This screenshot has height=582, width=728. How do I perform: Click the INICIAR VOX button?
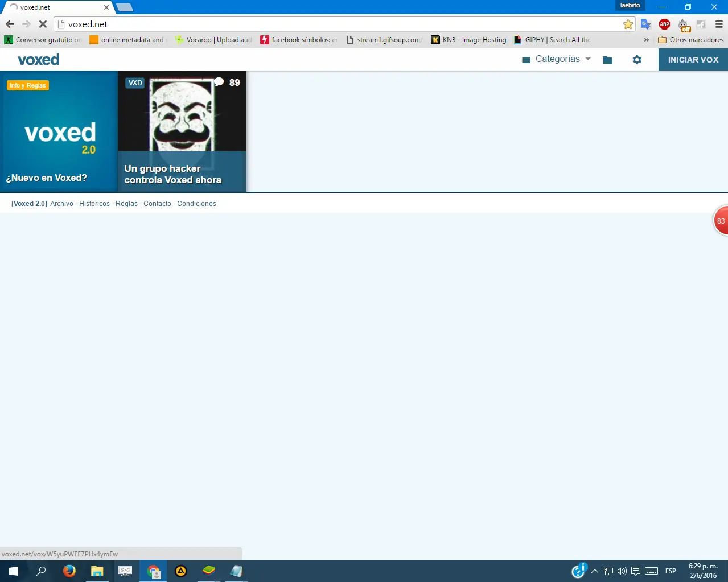693,60
